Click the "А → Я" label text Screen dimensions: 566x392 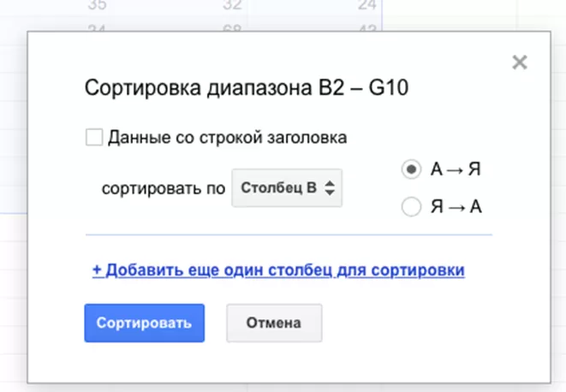coord(456,169)
